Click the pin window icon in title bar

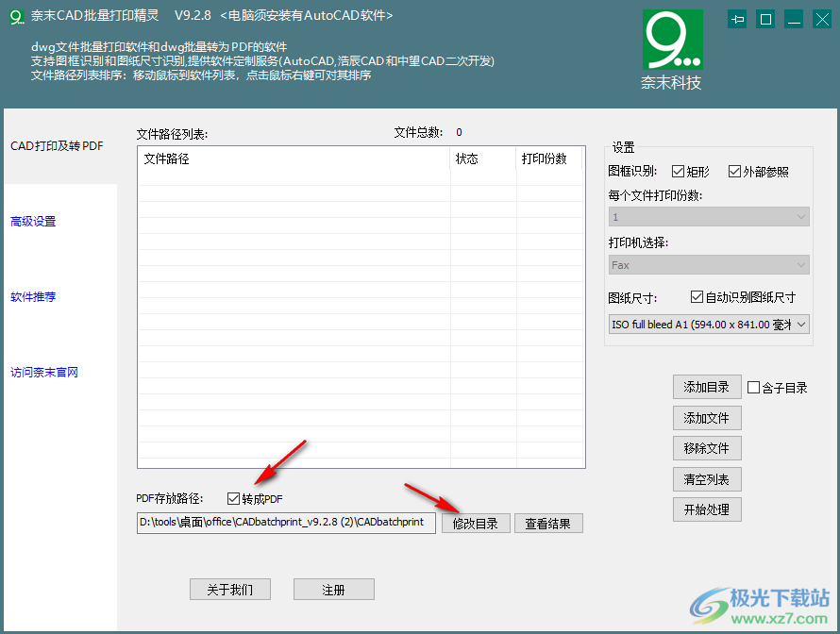(x=737, y=20)
